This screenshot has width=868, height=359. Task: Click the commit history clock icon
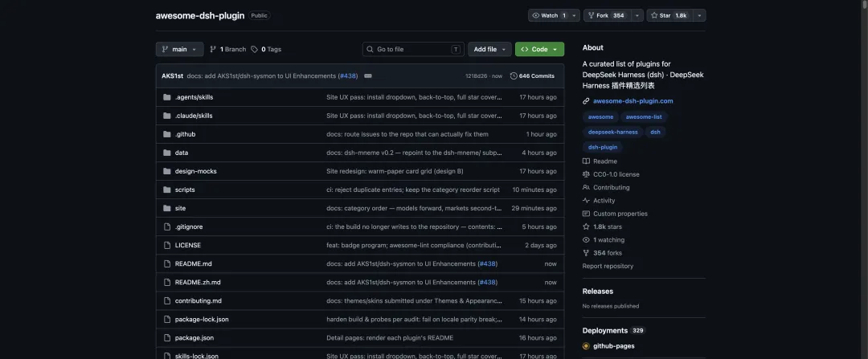pos(514,75)
